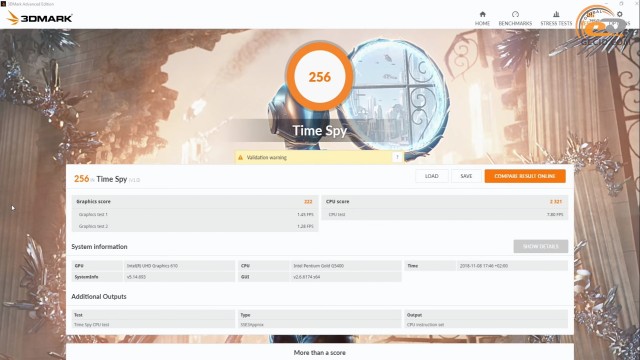Click the question mark help icon

point(397,157)
